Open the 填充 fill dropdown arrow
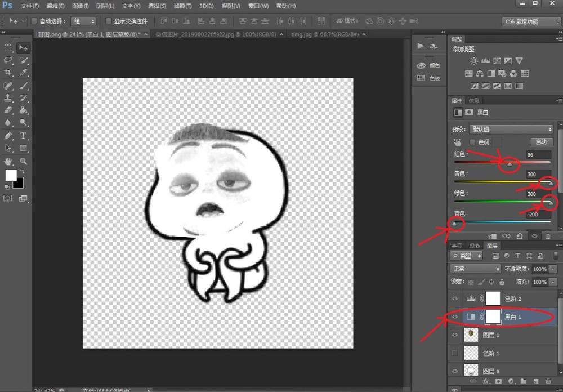 point(553,282)
